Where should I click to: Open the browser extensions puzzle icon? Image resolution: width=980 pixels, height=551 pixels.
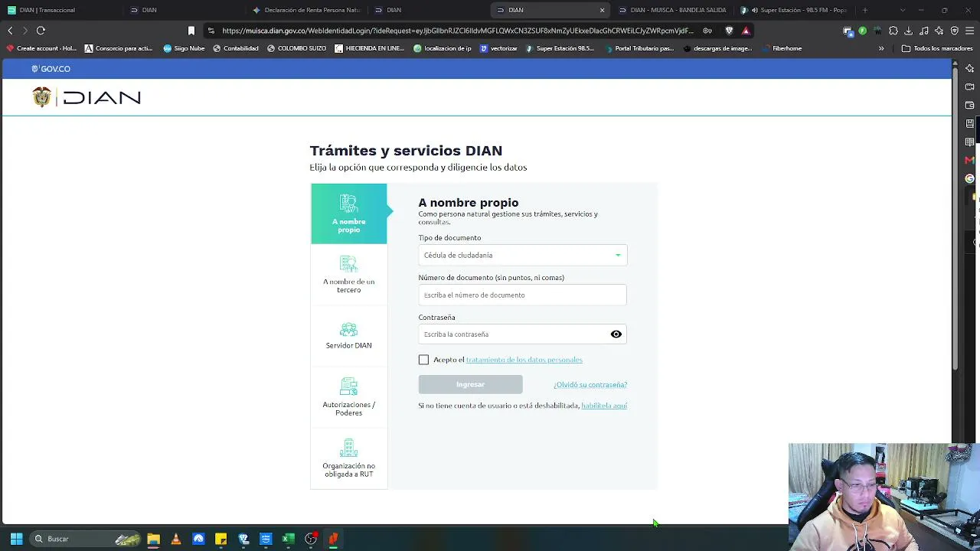coord(893,31)
